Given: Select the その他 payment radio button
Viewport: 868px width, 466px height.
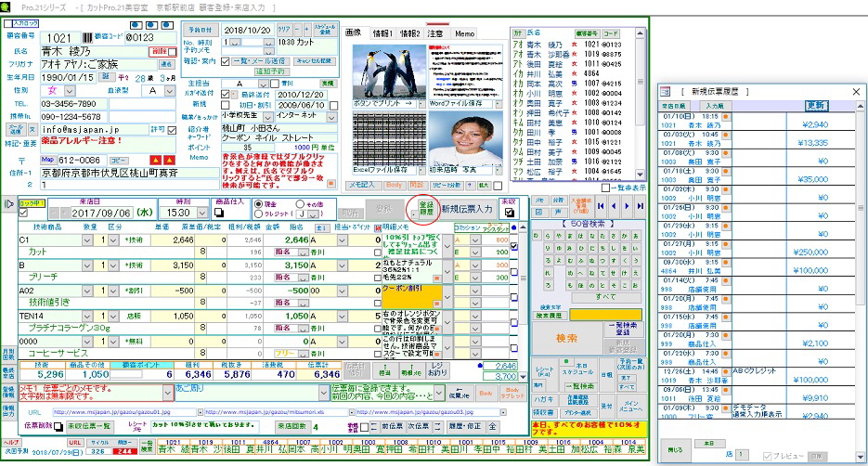Looking at the screenshot, I should 300,203.
